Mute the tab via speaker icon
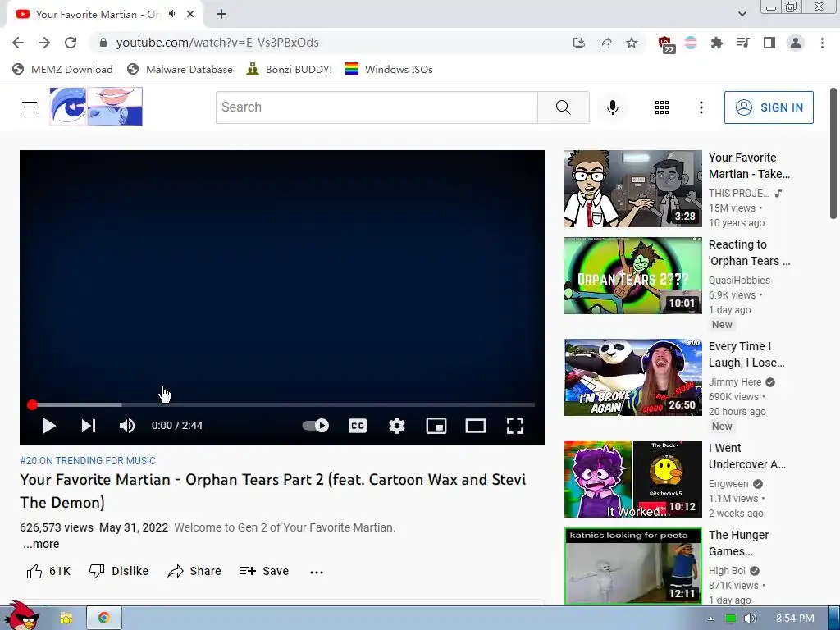Viewport: 840px width, 630px height. point(172,14)
